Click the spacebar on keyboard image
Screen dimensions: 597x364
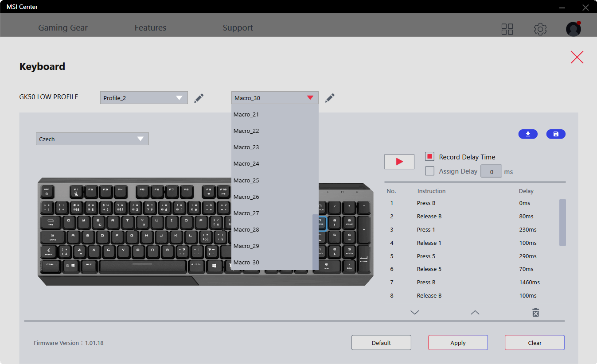pyautogui.click(x=143, y=266)
